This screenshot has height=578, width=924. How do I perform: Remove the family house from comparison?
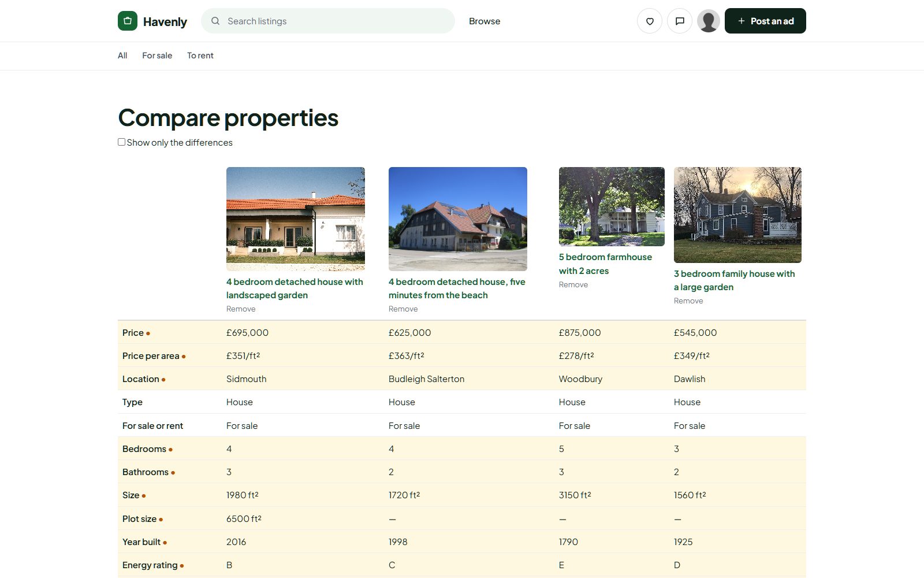688,301
